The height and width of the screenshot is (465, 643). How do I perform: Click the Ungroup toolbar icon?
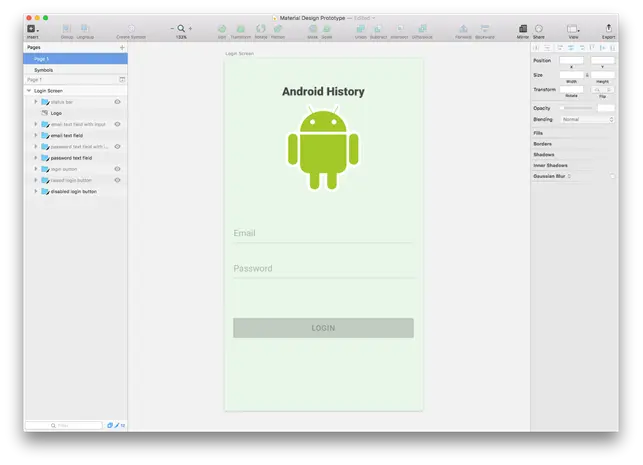(x=85, y=28)
